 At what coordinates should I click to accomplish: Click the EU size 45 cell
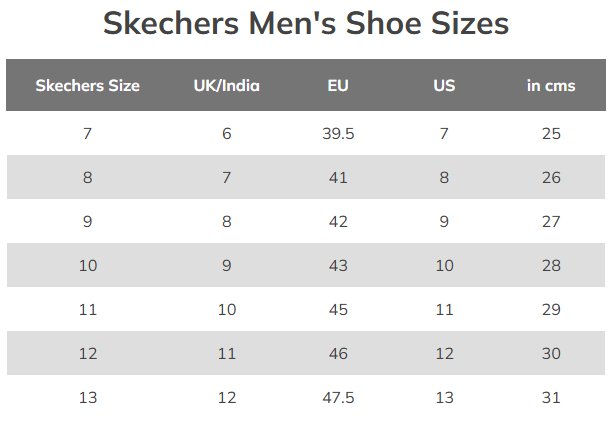point(338,310)
